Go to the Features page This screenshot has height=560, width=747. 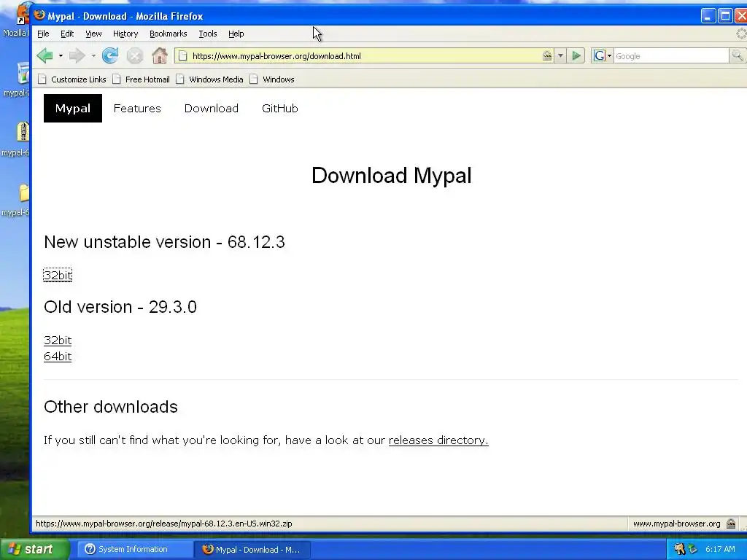tap(137, 108)
